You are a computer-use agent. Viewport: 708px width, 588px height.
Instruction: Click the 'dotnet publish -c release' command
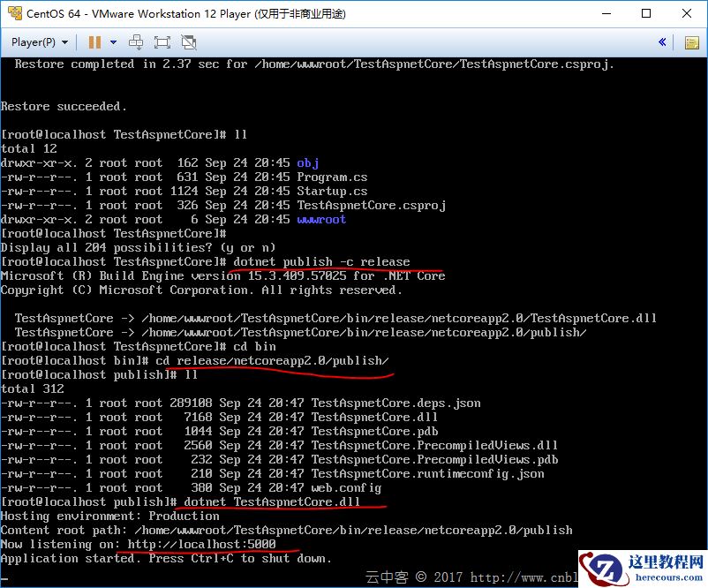[321, 261]
